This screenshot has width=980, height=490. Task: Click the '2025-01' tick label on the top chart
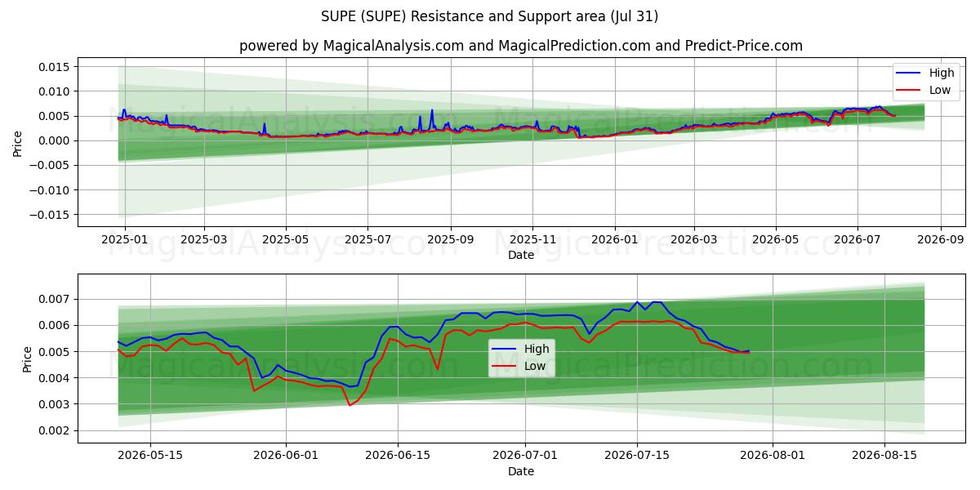tap(124, 239)
